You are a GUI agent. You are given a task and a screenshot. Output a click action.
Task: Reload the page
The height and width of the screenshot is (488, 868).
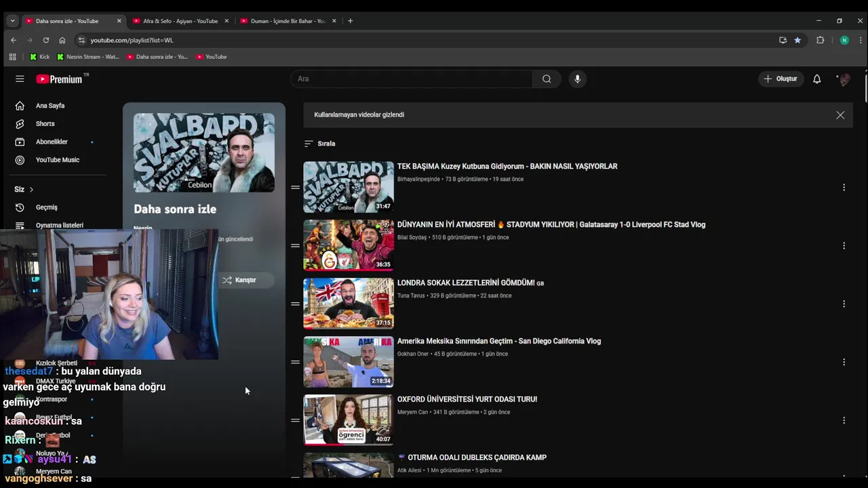coord(46,40)
